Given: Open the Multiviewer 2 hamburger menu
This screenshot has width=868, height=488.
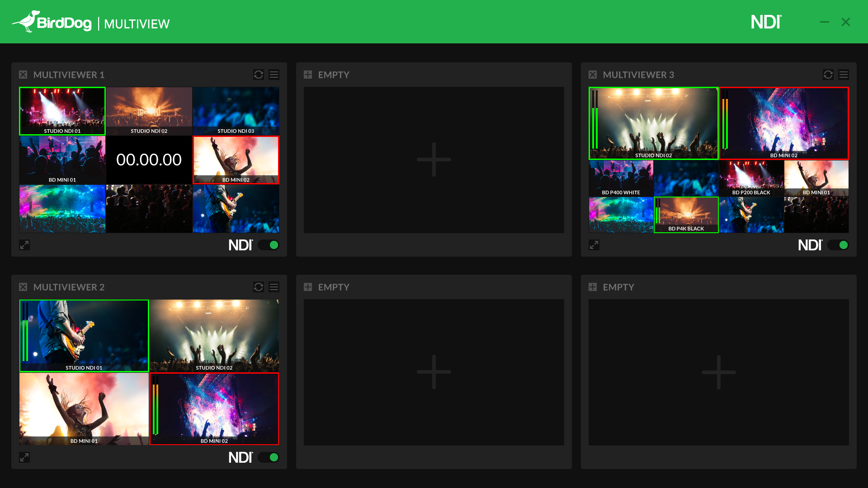Looking at the screenshot, I should click(274, 287).
